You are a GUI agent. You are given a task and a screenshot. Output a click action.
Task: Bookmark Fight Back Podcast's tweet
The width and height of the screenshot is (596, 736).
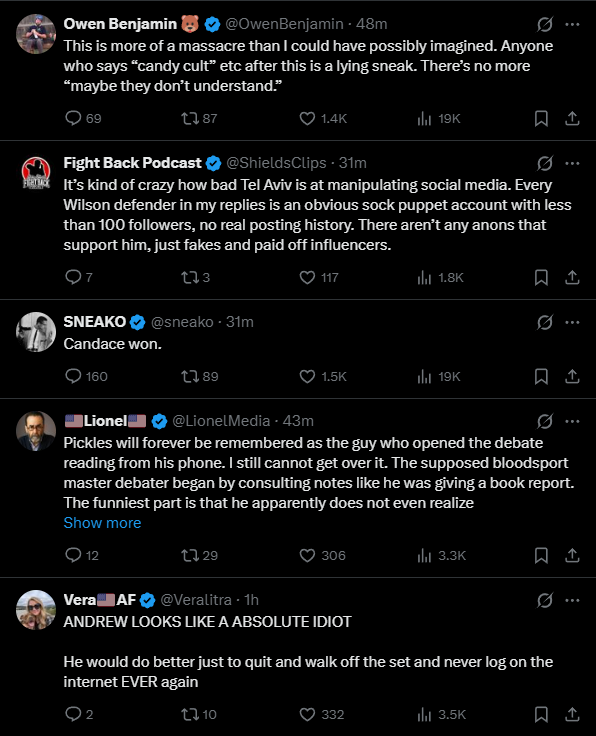tap(541, 277)
